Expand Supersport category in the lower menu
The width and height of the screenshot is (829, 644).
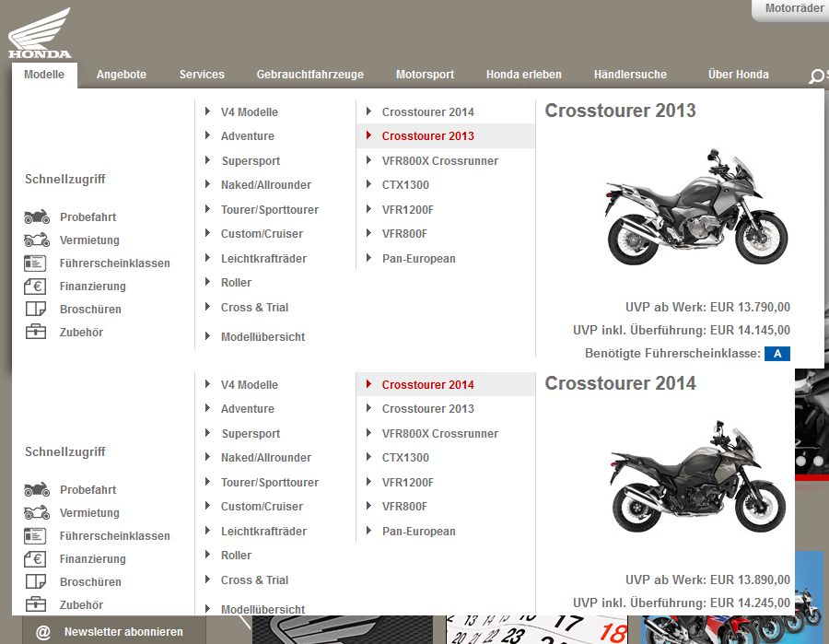click(251, 434)
